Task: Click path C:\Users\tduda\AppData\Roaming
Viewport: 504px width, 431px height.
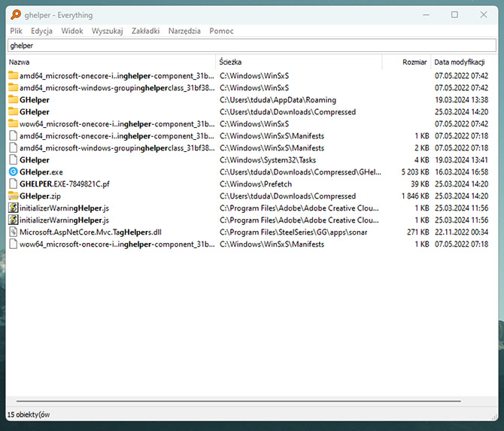Action: (x=278, y=99)
